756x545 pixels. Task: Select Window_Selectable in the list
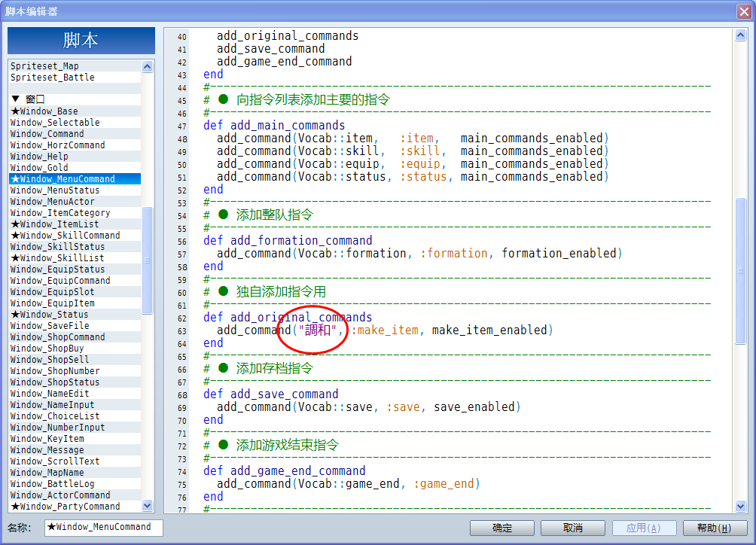point(75,123)
